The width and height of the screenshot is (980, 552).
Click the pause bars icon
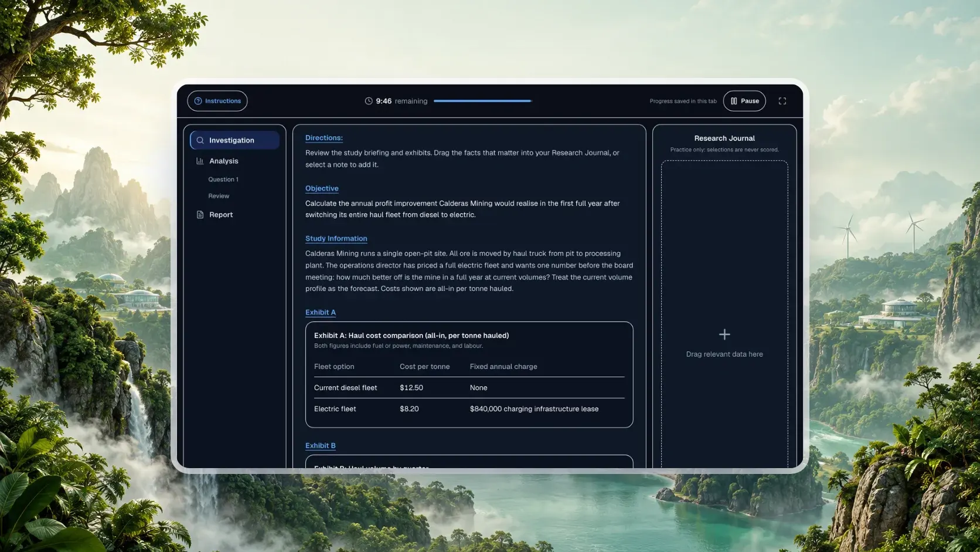[x=734, y=101]
